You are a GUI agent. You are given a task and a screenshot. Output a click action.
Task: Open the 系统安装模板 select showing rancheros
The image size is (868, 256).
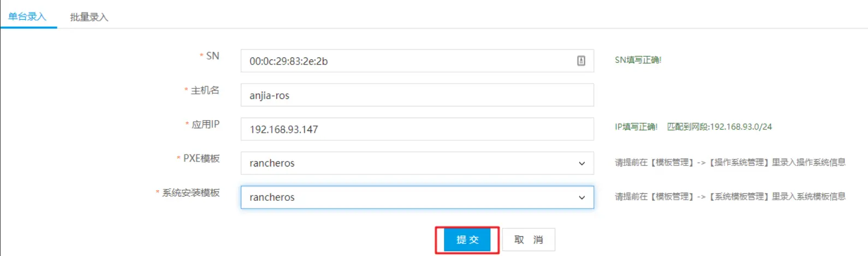click(x=417, y=197)
